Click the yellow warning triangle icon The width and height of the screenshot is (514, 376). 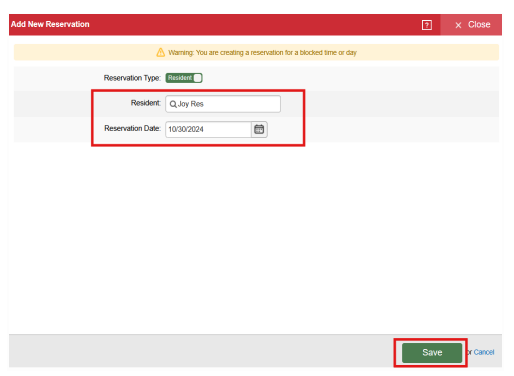pos(161,52)
